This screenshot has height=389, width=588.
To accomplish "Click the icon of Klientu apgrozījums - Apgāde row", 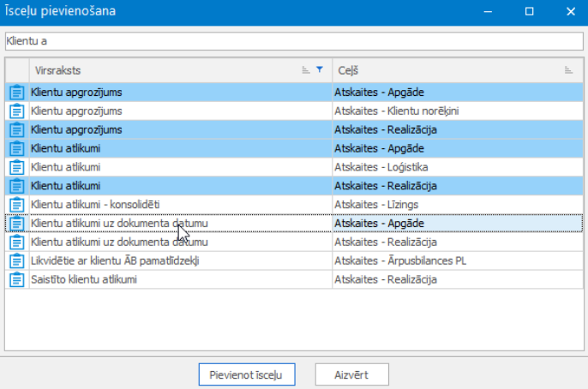I will [15, 92].
